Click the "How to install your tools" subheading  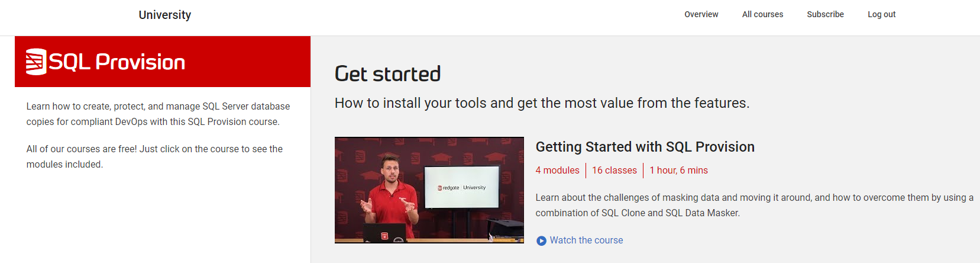[x=542, y=103]
